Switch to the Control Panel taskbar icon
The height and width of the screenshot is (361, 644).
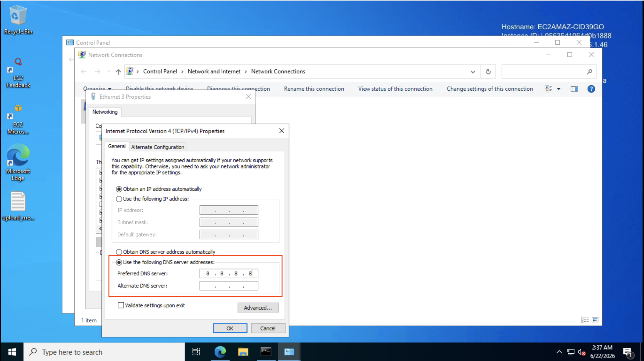(289, 352)
